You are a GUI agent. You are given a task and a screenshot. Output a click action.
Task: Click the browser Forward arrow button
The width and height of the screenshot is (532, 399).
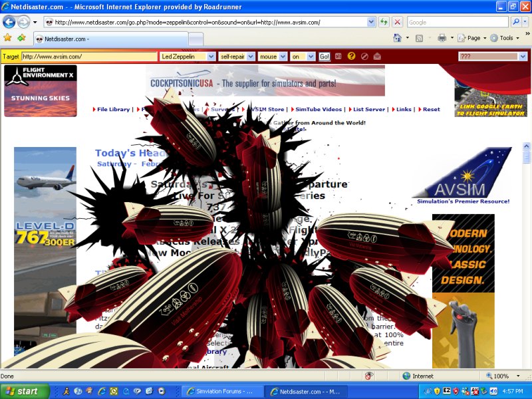pos(24,23)
